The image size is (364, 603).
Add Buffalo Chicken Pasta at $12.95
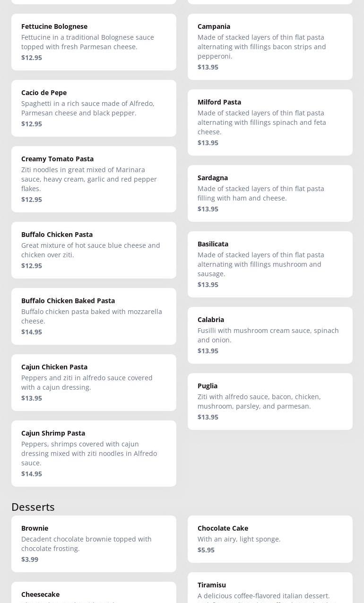[94, 250]
